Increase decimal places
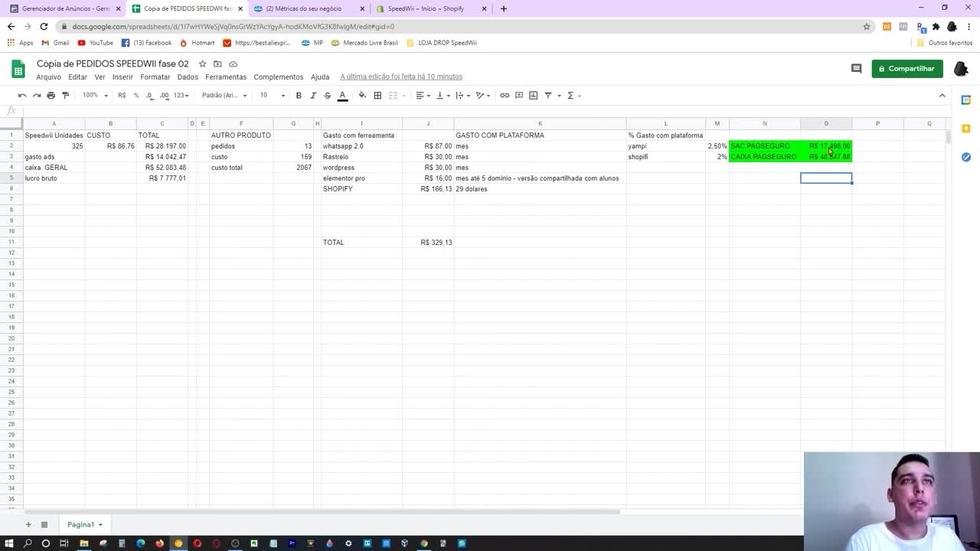 pyautogui.click(x=164, y=96)
